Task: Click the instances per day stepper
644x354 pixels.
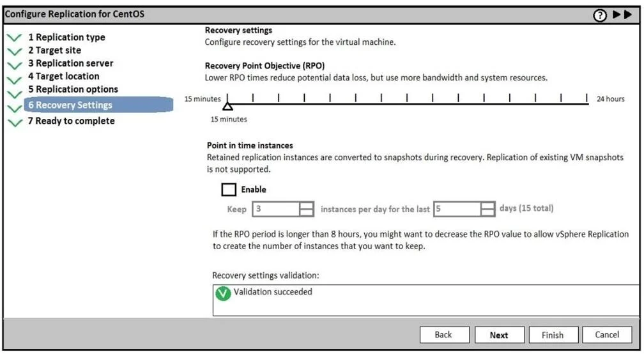Action: click(307, 209)
